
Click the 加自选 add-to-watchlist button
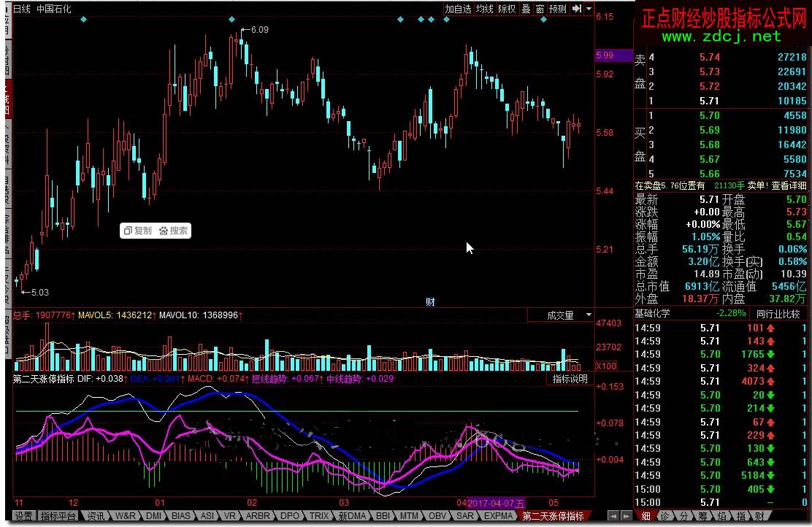click(459, 9)
